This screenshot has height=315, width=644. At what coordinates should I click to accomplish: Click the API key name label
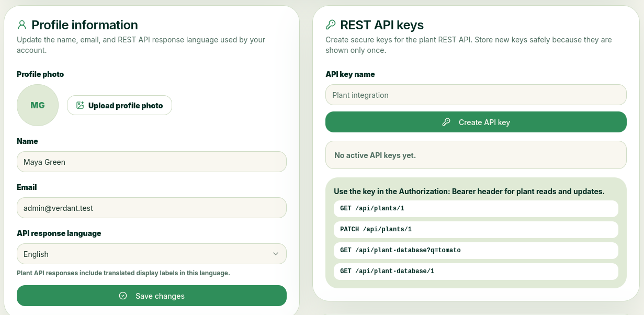[x=350, y=74]
